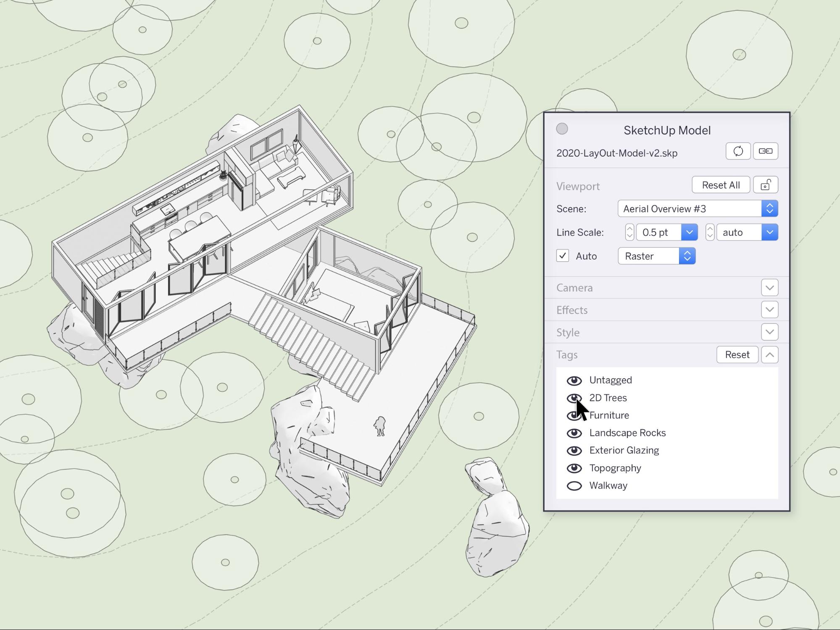Click the Tags panel collapse chevron

tap(769, 355)
